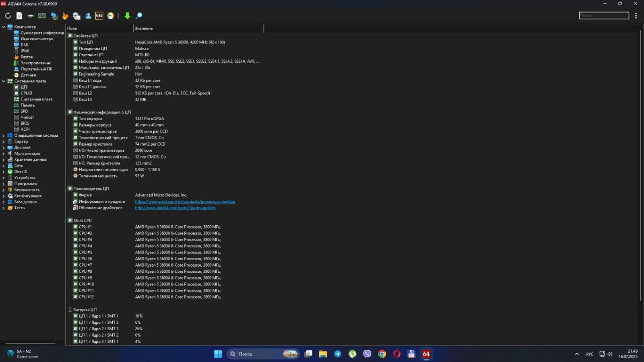The image size is (644, 362).
Task: Click the vertical scrollbar of the details pane
Action: 640,165
